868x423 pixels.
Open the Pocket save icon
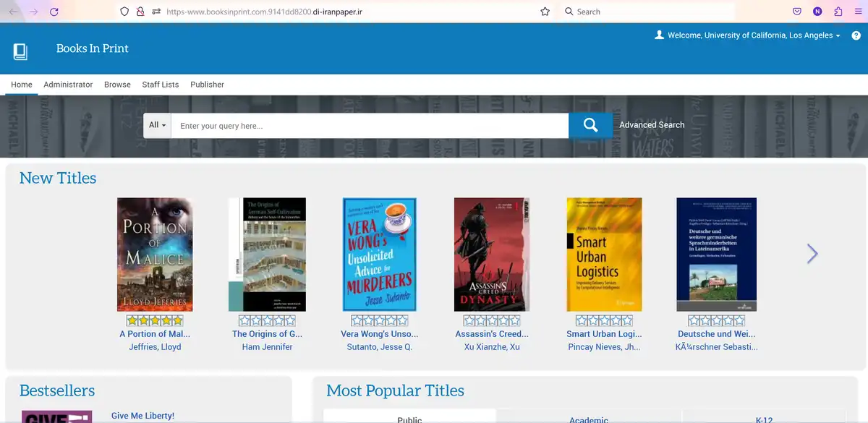tap(796, 12)
